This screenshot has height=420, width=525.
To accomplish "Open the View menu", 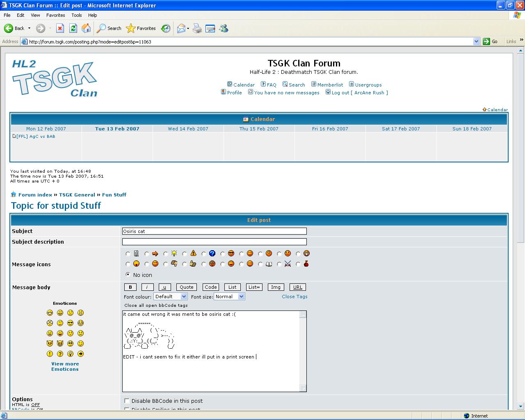I will pos(35,15).
